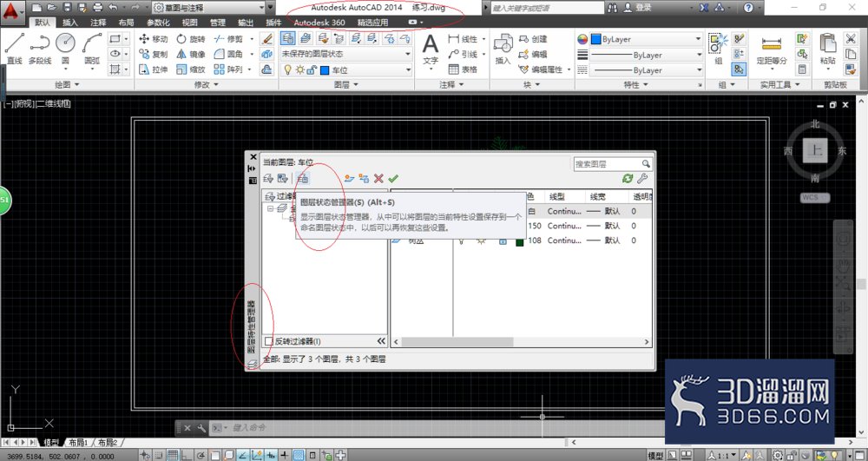
Task: Click the 复制 (Copy) modify tool
Action: pos(153,54)
